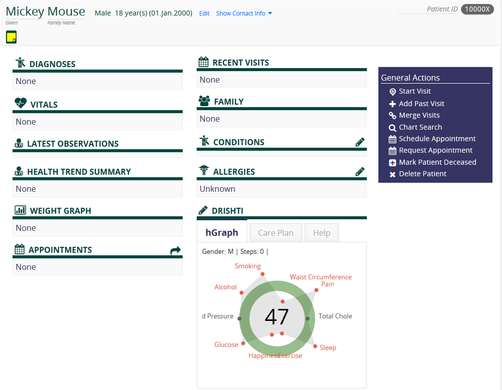502x390 pixels.
Task: Open the Conditions heading
Action: (x=239, y=142)
